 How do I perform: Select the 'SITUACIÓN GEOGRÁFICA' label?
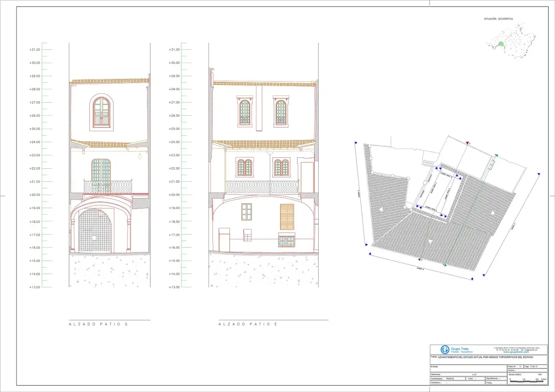(499, 19)
